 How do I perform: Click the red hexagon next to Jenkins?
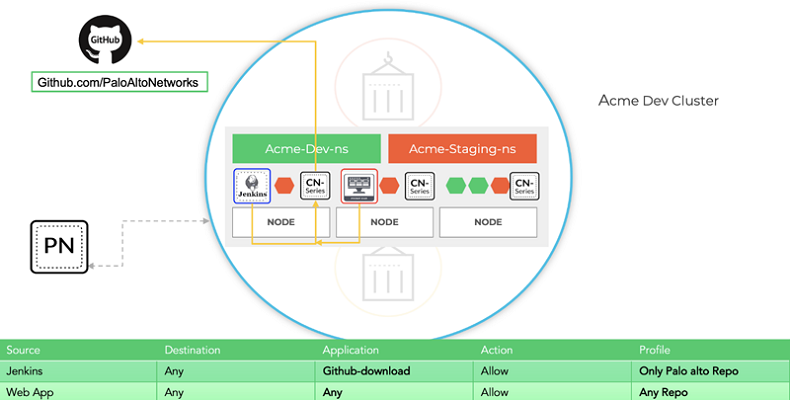pos(283,186)
